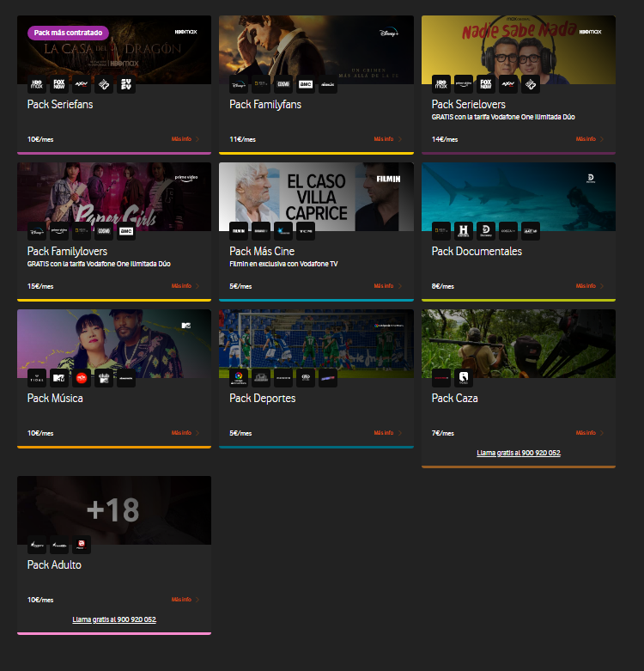Image resolution: width=644 pixels, height=671 pixels.
Task: Click 'Pack más contratado' badge
Action: 68,33
